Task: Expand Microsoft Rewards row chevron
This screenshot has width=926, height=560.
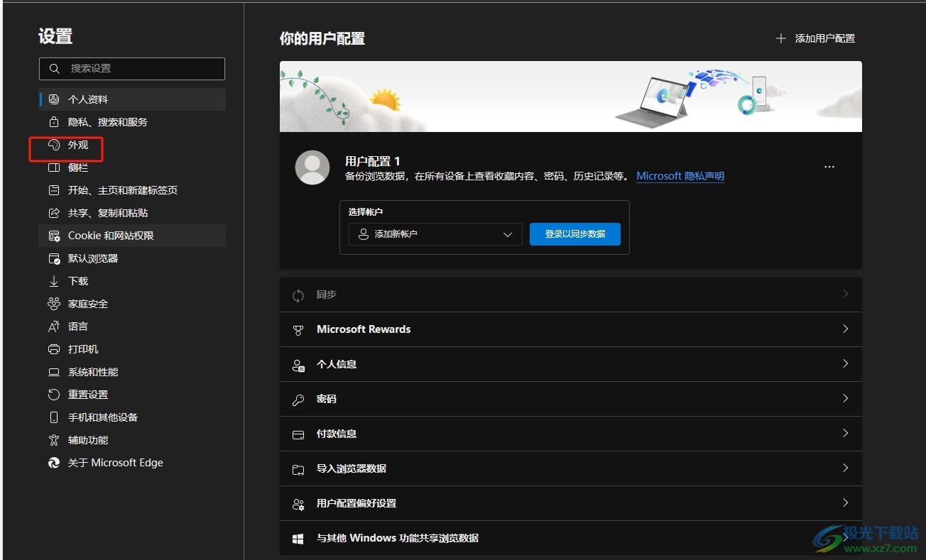Action: (845, 329)
